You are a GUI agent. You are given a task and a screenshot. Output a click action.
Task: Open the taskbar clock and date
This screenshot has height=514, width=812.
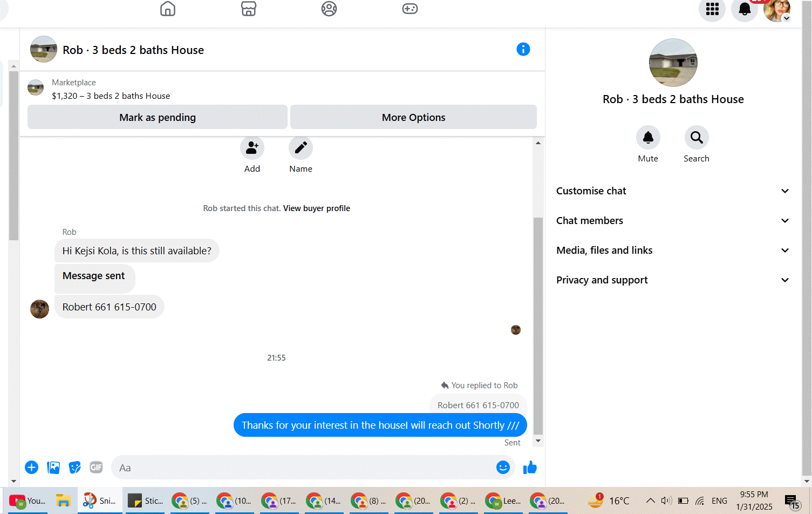coord(754,501)
